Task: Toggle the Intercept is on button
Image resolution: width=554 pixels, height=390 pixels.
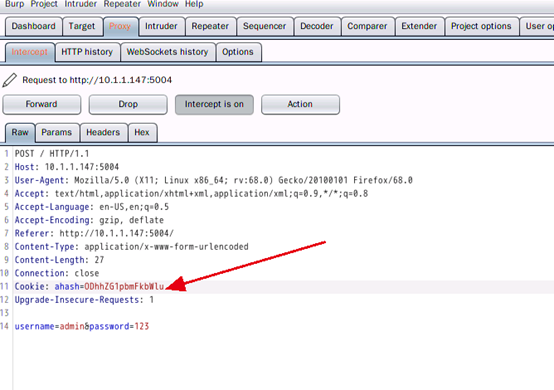Action: click(x=214, y=104)
